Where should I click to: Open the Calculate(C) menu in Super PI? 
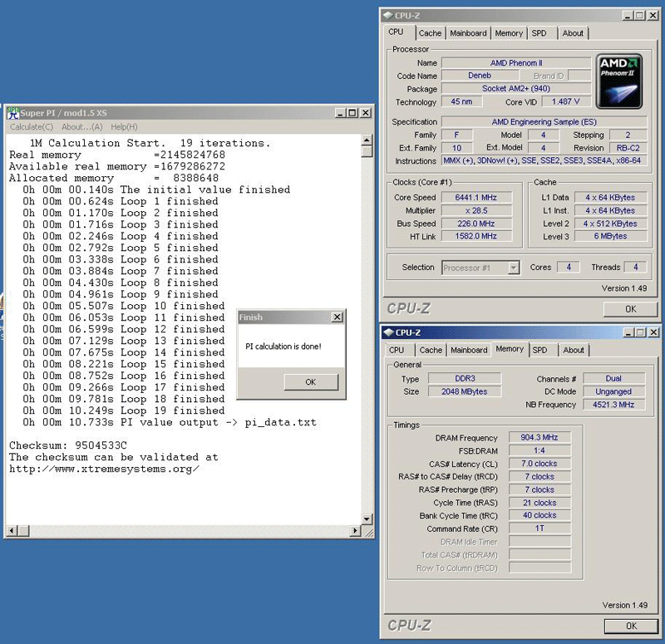(32, 127)
